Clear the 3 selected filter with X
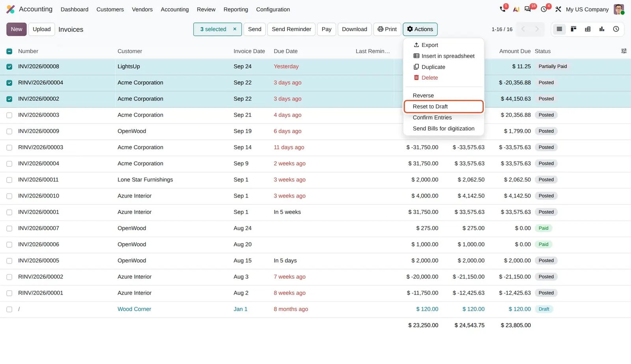 tap(235, 29)
